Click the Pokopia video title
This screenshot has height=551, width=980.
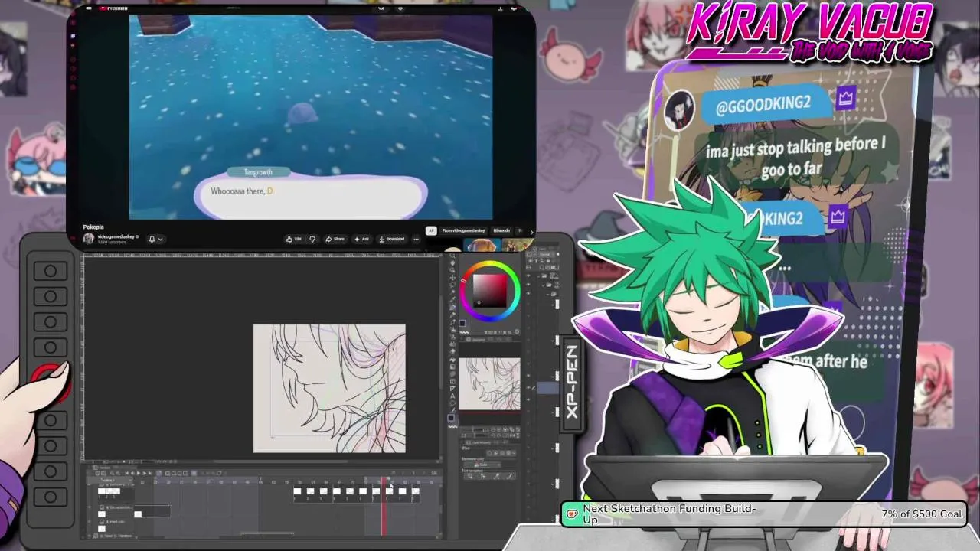[x=93, y=227]
